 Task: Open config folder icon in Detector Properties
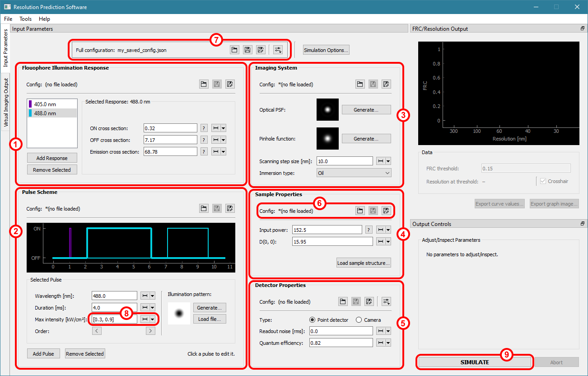(343, 301)
